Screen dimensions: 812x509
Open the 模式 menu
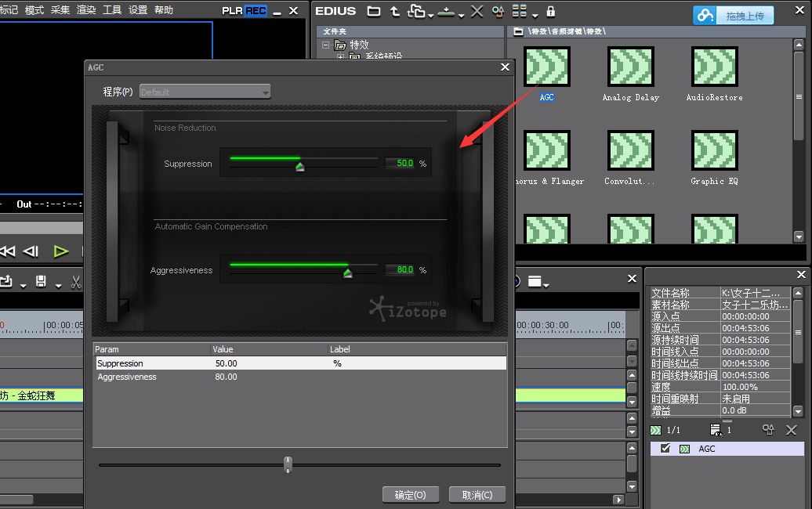coord(34,10)
